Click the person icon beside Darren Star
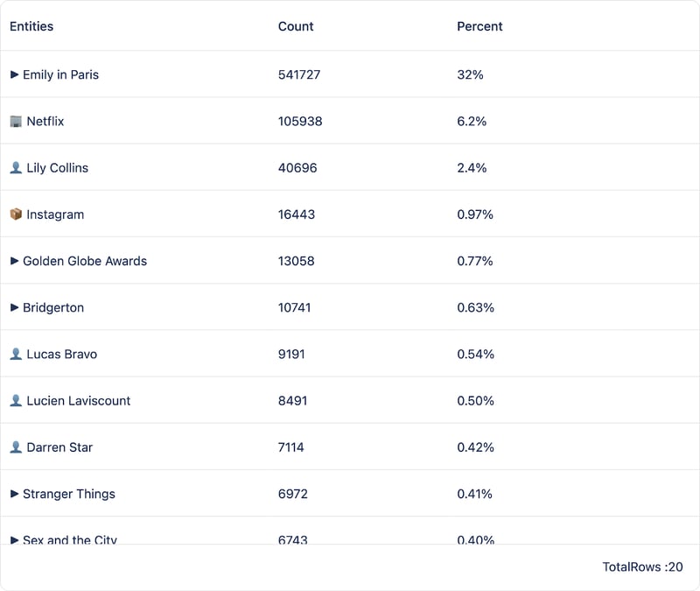 (16, 447)
